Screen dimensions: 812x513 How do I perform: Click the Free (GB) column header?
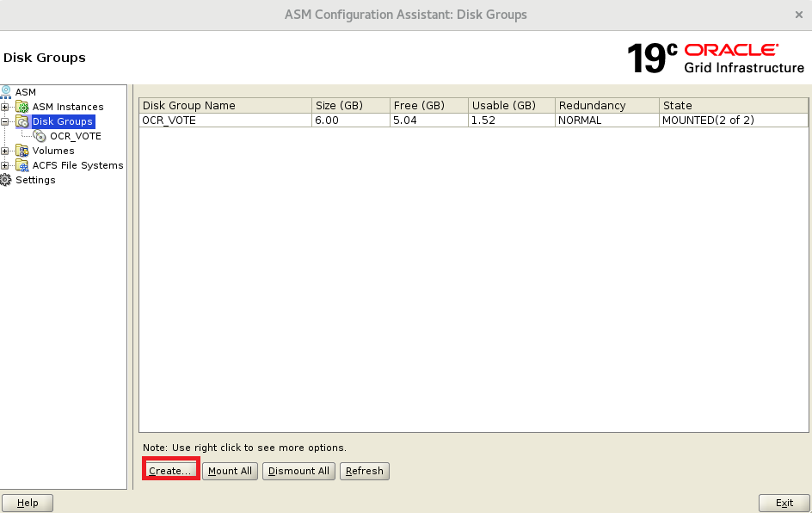point(428,106)
